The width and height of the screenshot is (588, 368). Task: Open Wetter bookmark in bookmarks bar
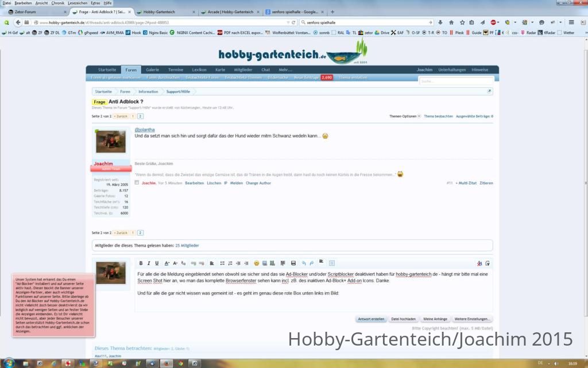[x=566, y=33]
